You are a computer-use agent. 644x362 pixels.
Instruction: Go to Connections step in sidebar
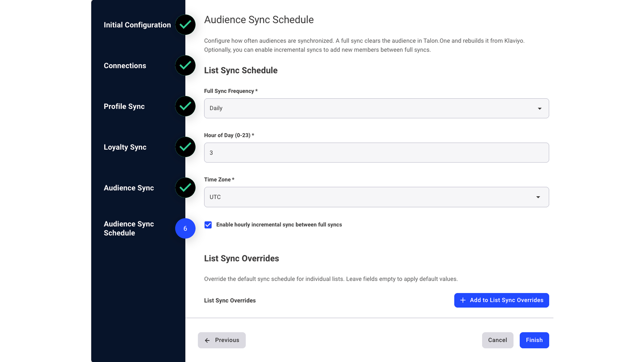[x=125, y=66]
